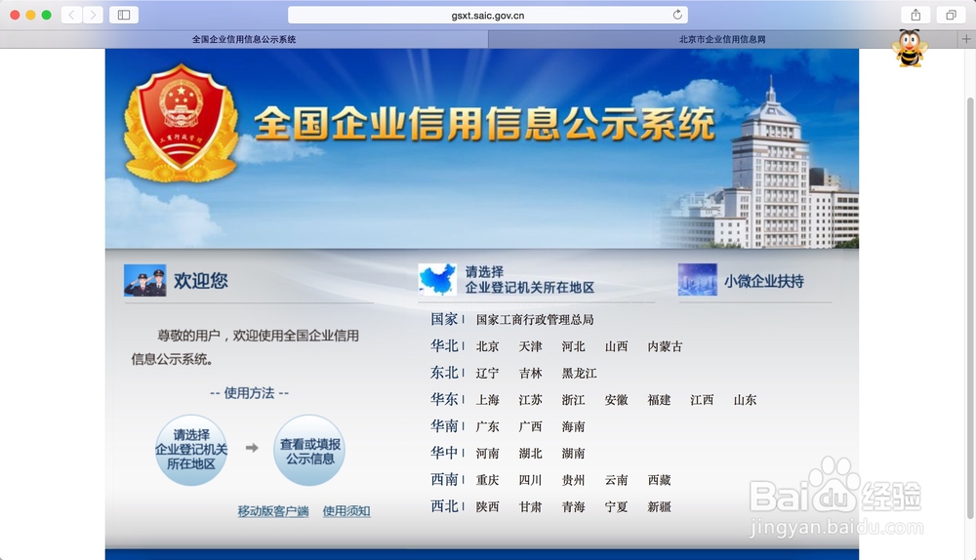Select 江苏 region

(x=530, y=400)
